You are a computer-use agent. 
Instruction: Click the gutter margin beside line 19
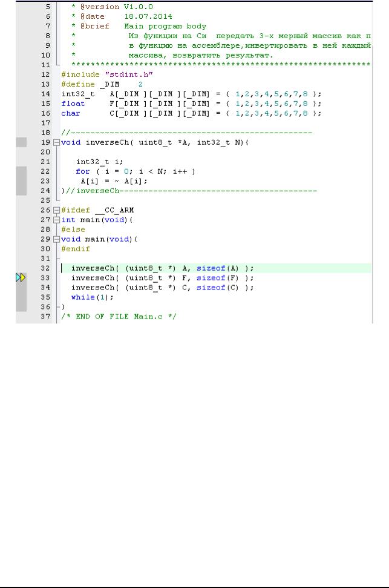click(x=21, y=142)
